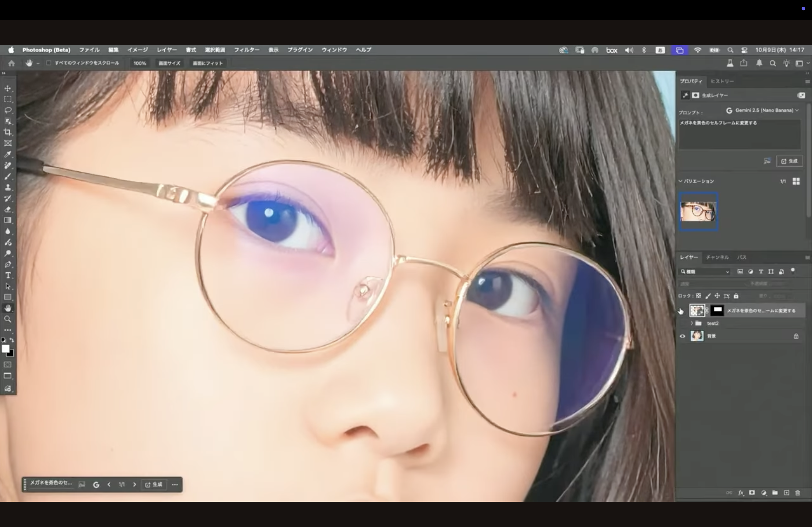
Task: Switch to the Channels tab
Action: (717, 257)
